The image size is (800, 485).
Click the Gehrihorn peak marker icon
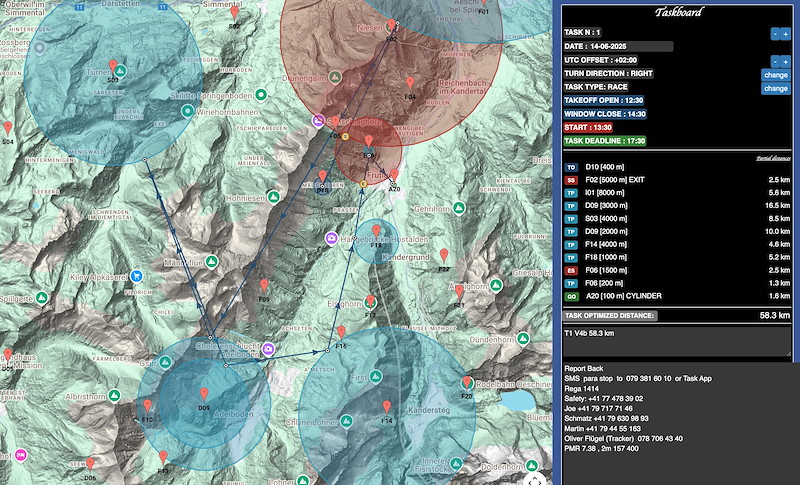tap(459, 208)
